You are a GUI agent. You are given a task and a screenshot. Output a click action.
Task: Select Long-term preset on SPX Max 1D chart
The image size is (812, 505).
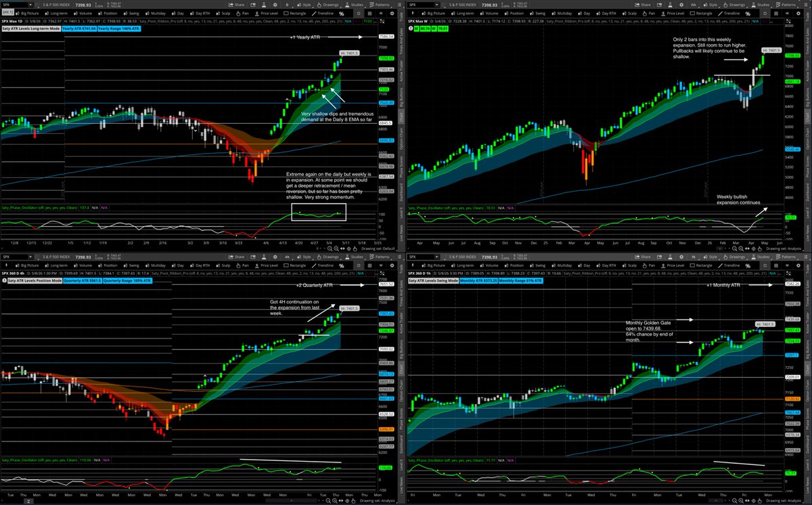tap(57, 14)
